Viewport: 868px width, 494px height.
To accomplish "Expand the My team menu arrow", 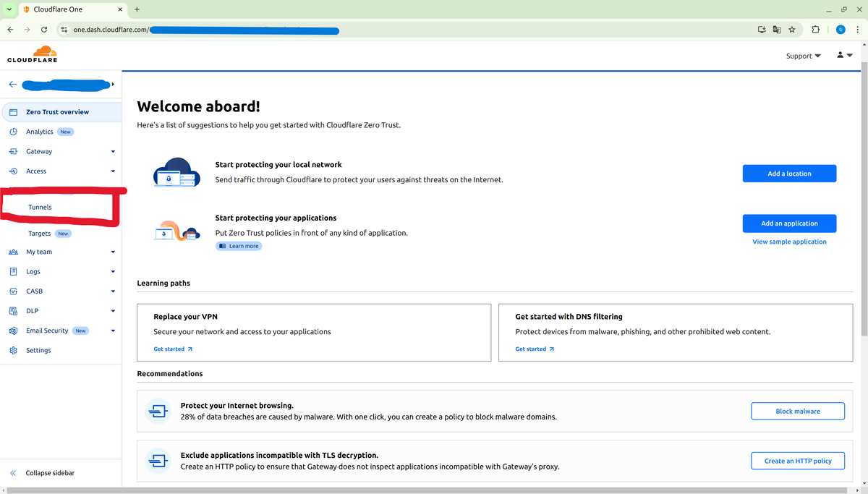I will tap(113, 252).
